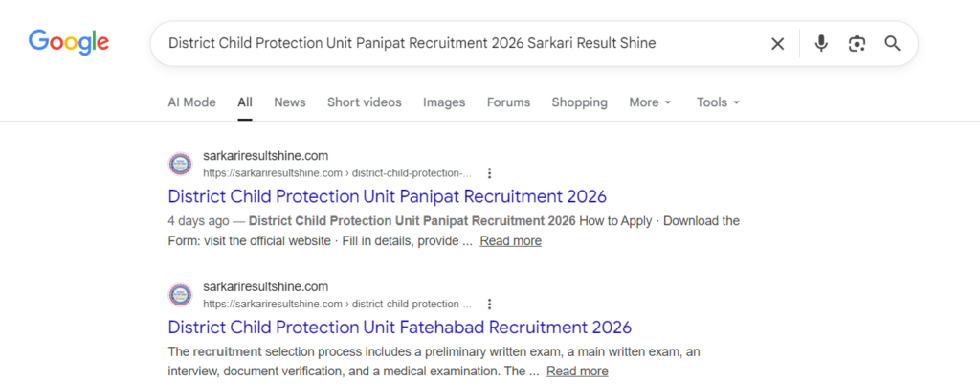Open Google Lens image search
The image size is (980, 384).
857,44
